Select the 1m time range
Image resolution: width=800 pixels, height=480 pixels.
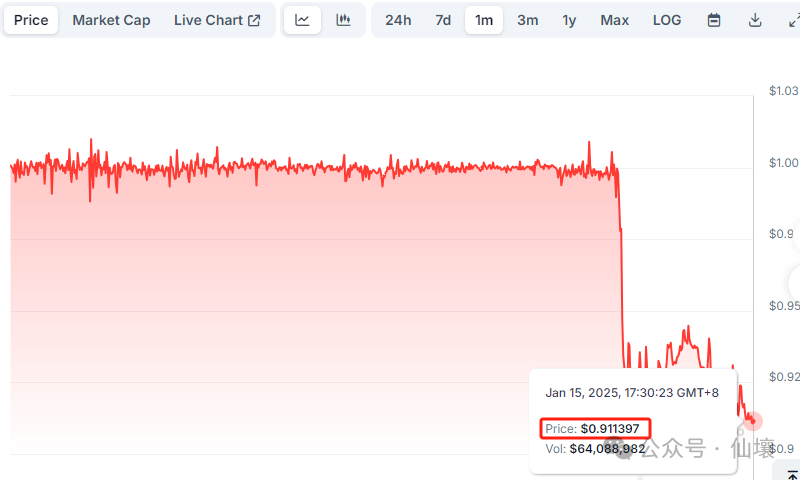(x=484, y=20)
